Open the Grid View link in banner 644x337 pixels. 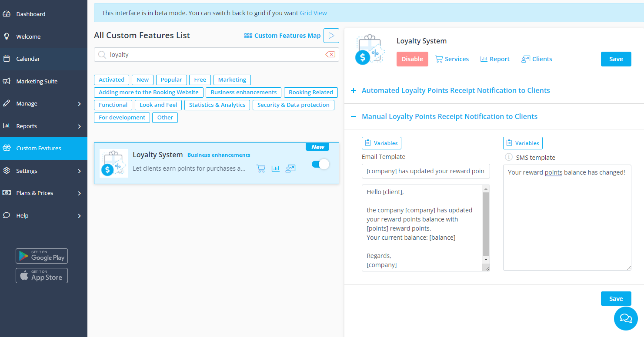pyautogui.click(x=313, y=13)
